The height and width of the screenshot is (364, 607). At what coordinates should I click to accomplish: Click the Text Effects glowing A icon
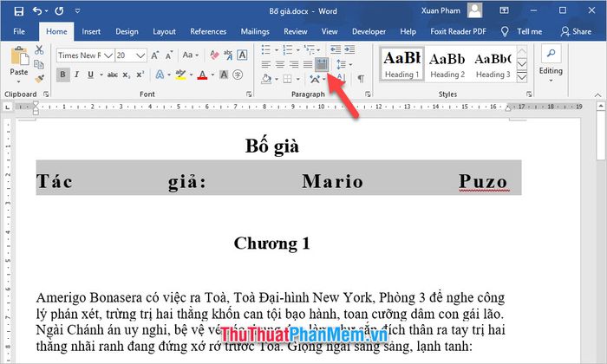coord(160,75)
